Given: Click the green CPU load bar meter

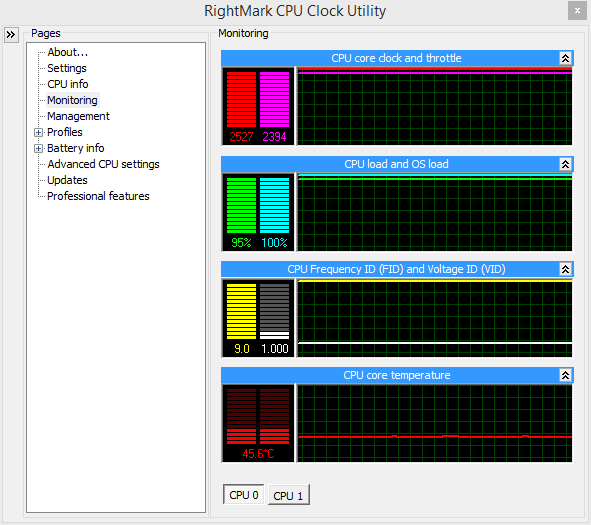Looking at the screenshot, I should [241, 206].
